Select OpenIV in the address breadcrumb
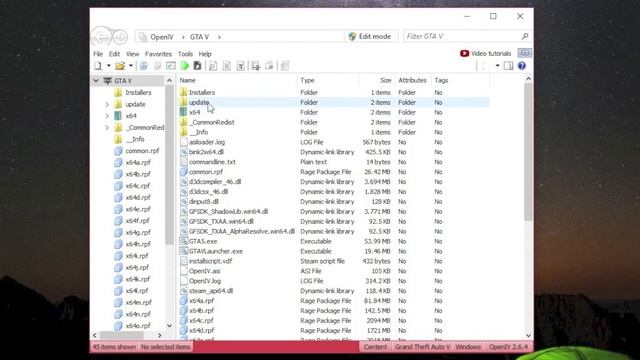640x360 pixels. (162, 37)
